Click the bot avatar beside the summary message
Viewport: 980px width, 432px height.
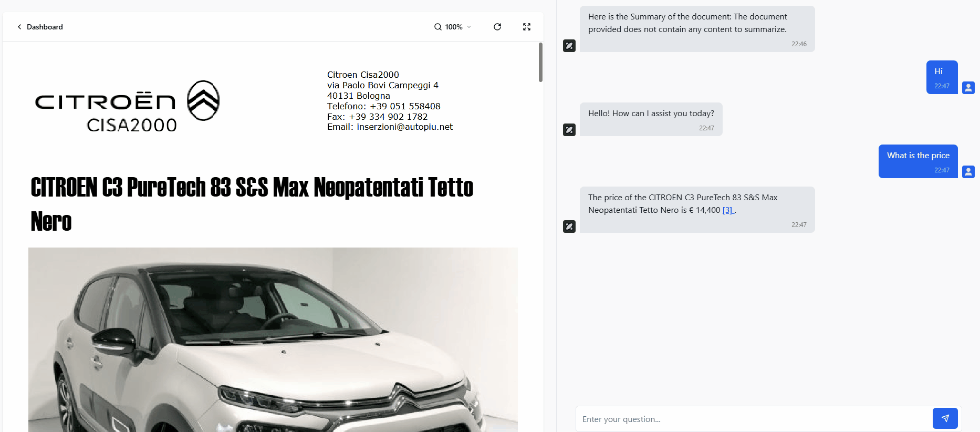tap(569, 46)
